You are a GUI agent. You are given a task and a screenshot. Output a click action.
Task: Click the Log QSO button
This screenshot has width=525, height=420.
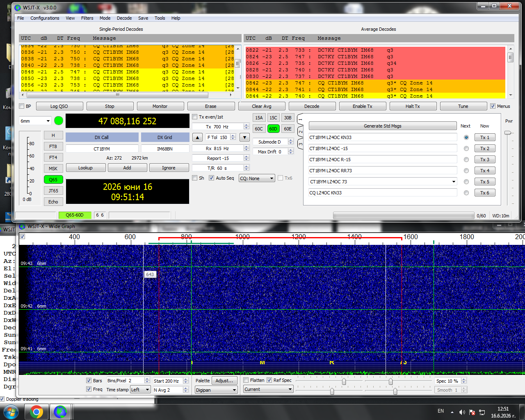click(59, 106)
